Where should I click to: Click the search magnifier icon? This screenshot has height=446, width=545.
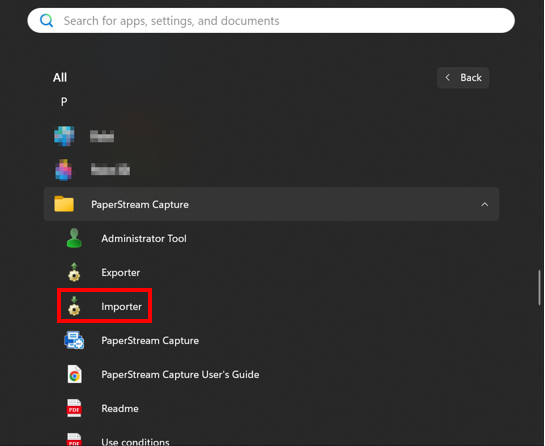[47, 21]
